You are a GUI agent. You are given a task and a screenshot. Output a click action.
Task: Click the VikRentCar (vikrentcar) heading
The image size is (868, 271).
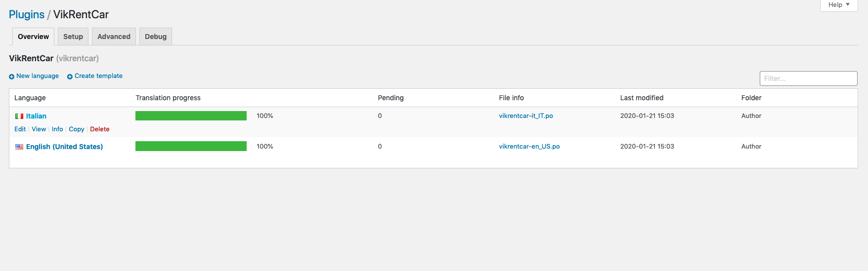pos(54,58)
